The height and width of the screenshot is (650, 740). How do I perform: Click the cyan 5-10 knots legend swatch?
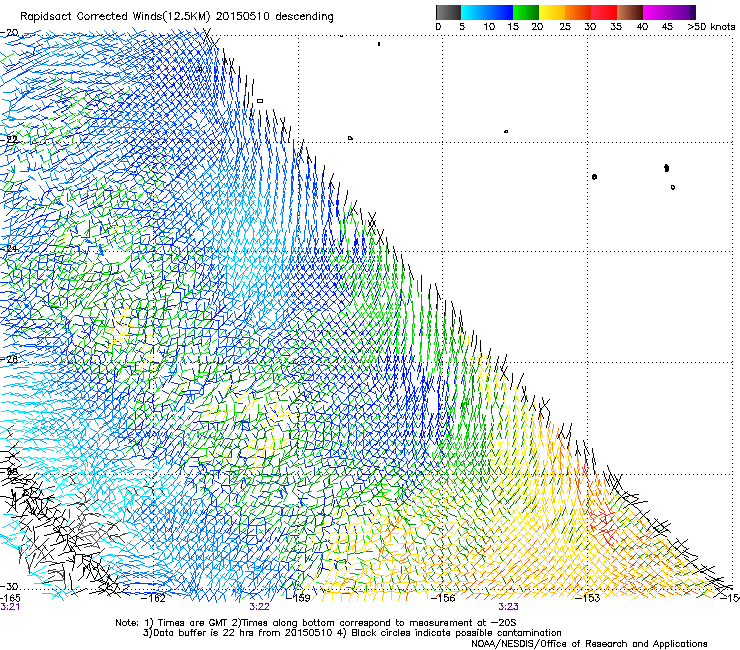[474, 12]
